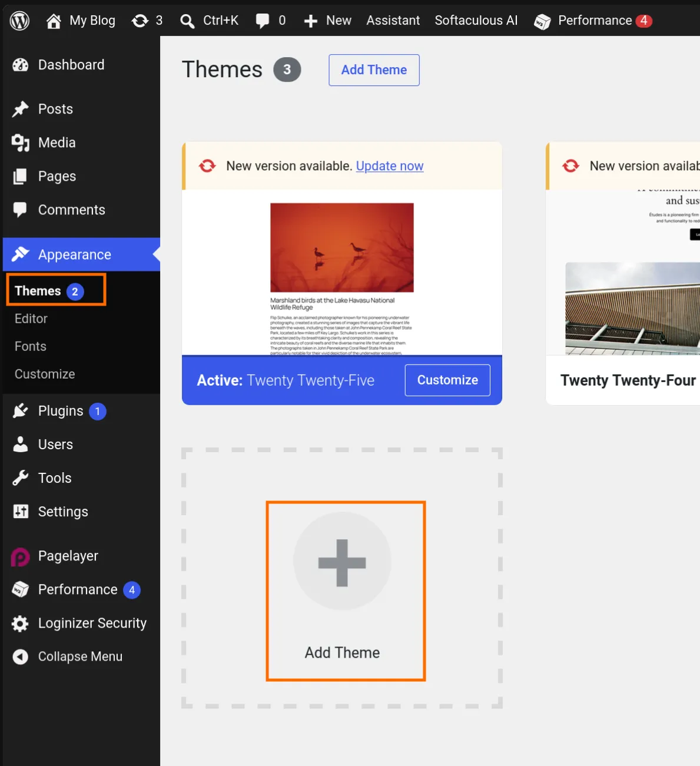Open the Pages menu label

tap(57, 177)
